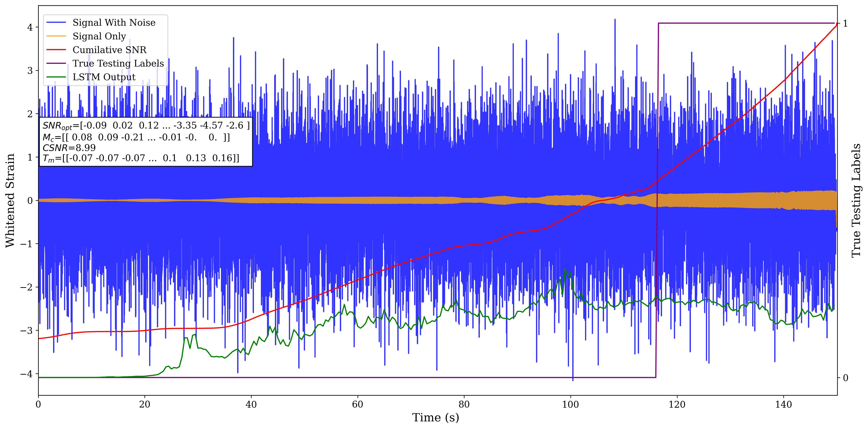Click the purple True Testing Labels legend line

click(56, 63)
